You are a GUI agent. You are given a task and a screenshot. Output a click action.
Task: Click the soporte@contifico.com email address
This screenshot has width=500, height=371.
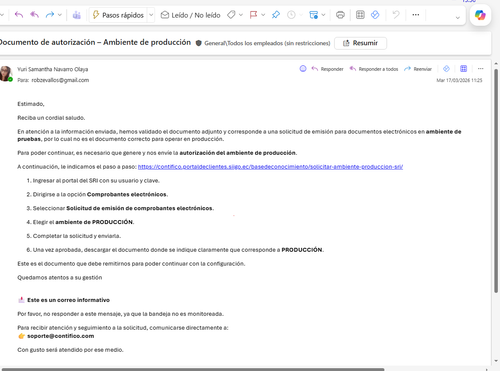[61, 336]
